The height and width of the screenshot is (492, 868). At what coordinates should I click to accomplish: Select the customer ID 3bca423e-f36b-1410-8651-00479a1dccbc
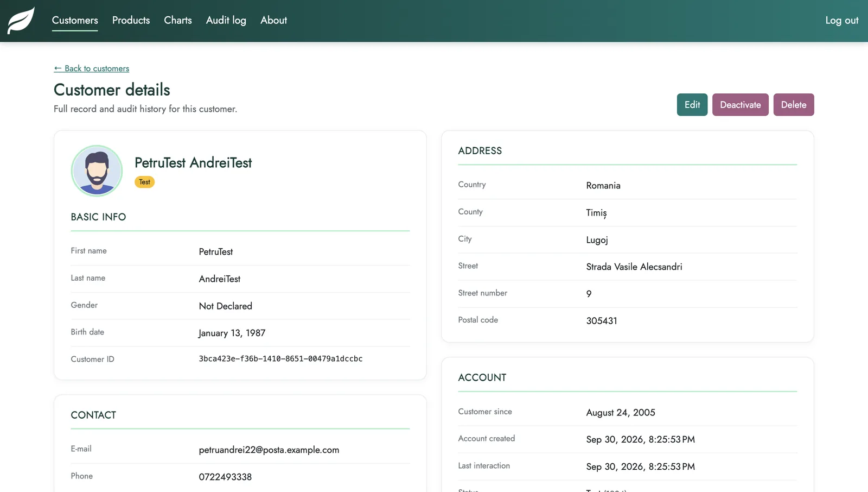[280, 359]
